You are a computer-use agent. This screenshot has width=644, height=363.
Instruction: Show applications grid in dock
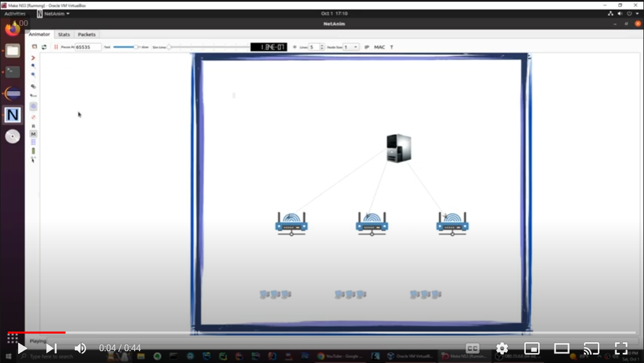[12, 338]
